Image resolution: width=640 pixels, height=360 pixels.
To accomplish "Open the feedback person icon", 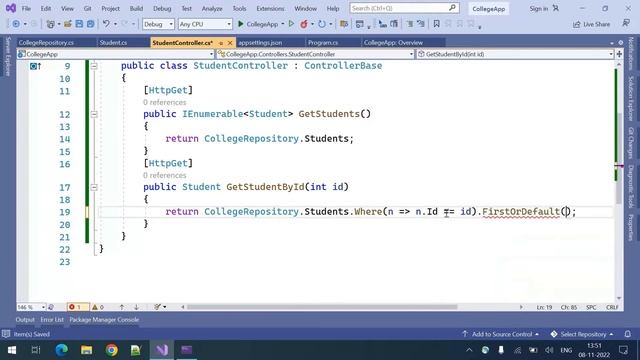I will tap(626, 24).
